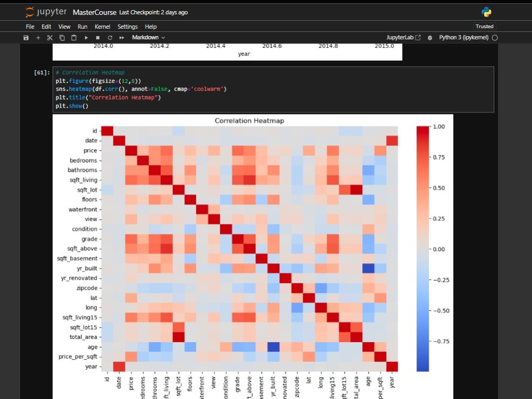The height and width of the screenshot is (399, 532).
Task: Click Python 3 (ipykernel) kernel name
Action: [x=463, y=37]
